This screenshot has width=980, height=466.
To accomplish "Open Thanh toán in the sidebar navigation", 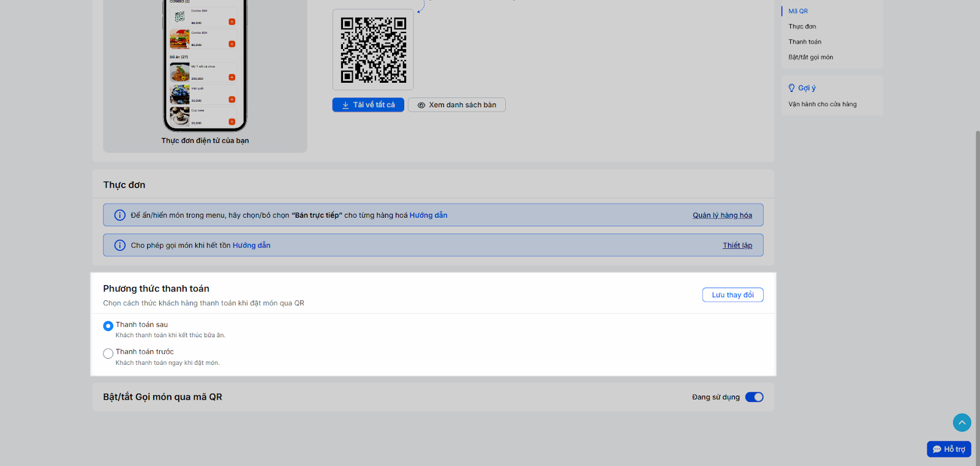I will coord(805,42).
